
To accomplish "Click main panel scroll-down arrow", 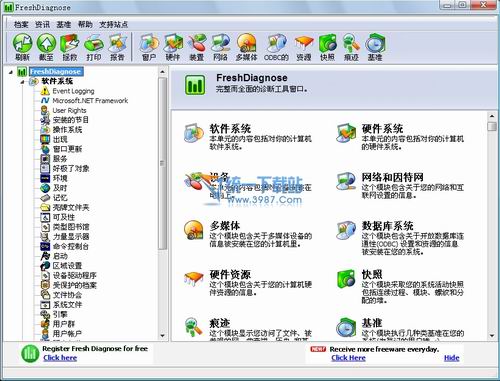I will point(492,336).
